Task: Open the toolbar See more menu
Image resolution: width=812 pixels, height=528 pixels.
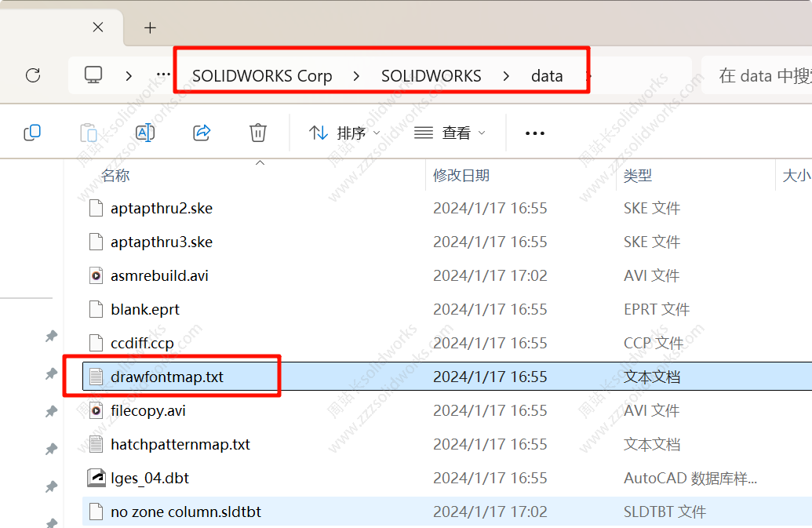Action: point(535,133)
